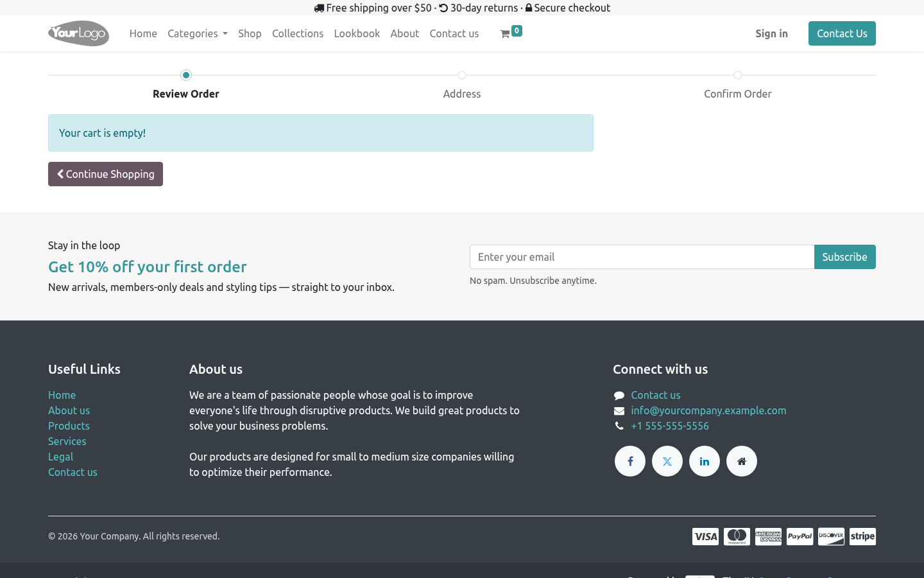The width and height of the screenshot is (924, 578).
Task: Open the Lookbook menu item
Action: click(357, 33)
